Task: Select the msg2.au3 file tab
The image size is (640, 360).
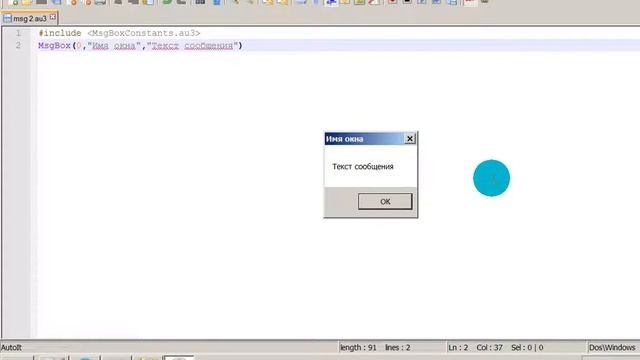Action: click(29, 18)
